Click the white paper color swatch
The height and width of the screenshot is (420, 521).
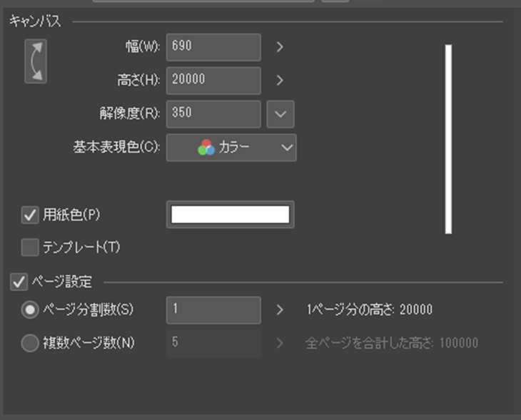coord(231,215)
